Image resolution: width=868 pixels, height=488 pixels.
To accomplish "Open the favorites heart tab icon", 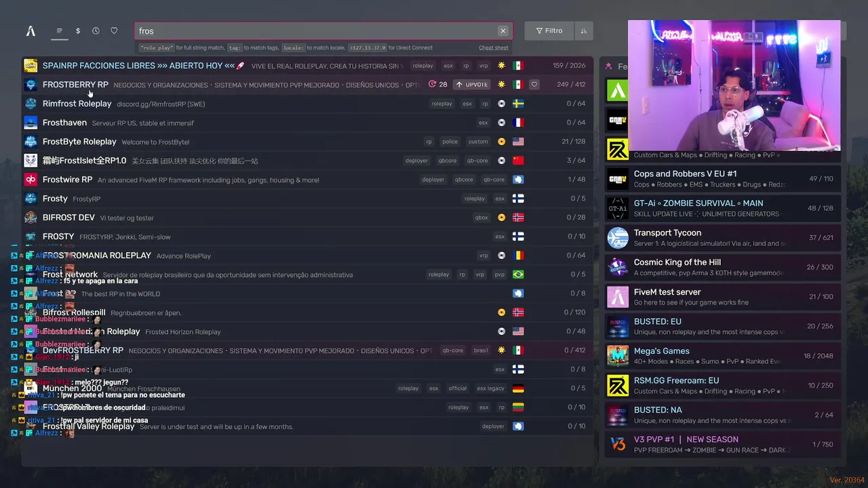I will click(114, 30).
